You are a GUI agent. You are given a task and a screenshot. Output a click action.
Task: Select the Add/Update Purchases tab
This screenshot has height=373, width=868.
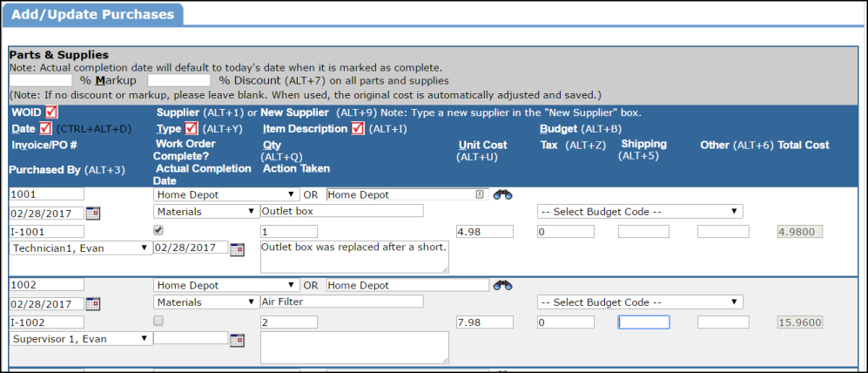(x=93, y=15)
